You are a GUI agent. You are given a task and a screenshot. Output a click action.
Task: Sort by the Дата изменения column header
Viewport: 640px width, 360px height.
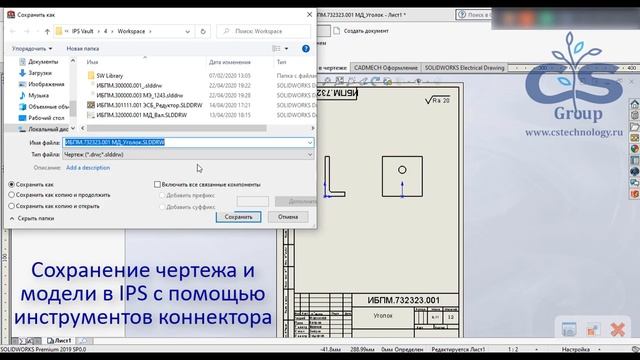click(x=229, y=62)
